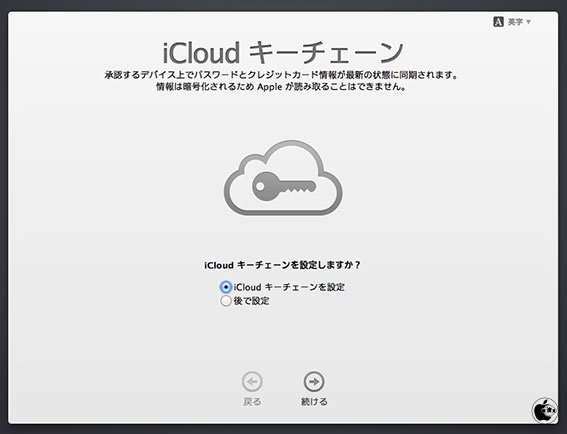Click the iCloud cloud key icon
The width and height of the screenshot is (567, 434).
pos(283,178)
